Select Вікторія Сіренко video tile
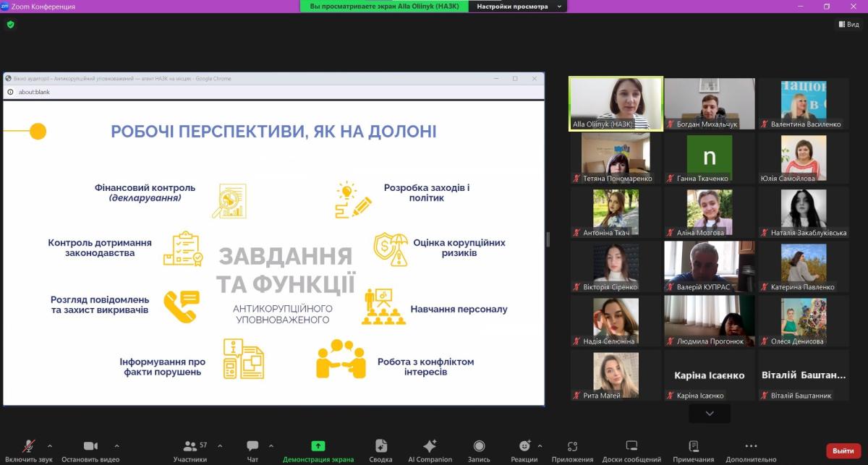This screenshot has width=868, height=465. pyautogui.click(x=616, y=266)
